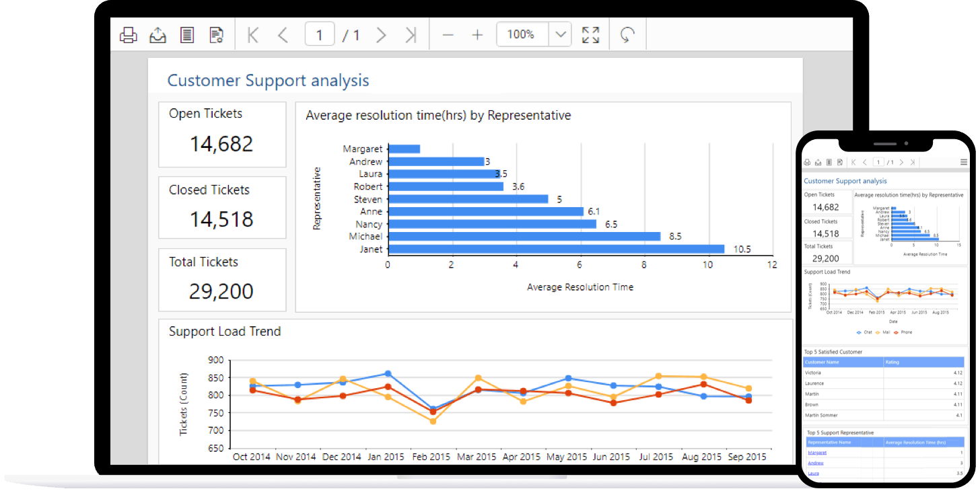Jump to the first page

click(x=252, y=34)
